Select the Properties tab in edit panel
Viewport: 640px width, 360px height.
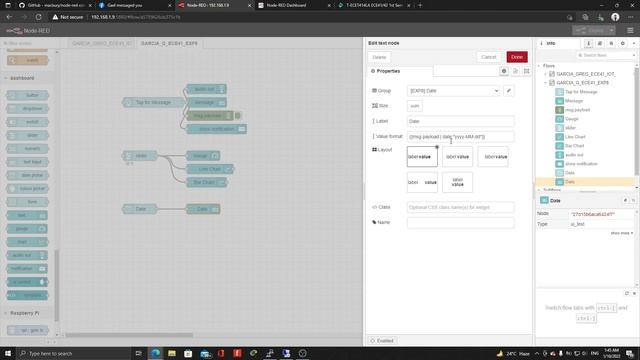(x=385, y=71)
